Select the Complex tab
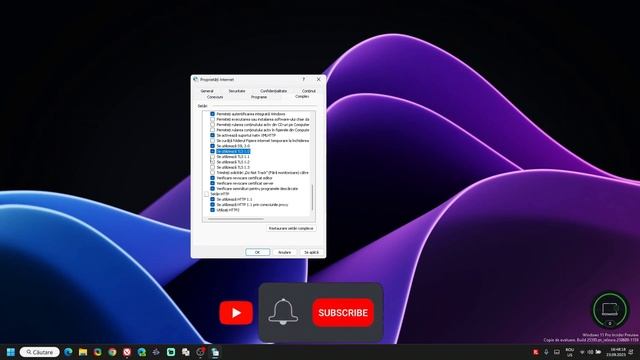640x360 pixels. [x=302, y=97]
